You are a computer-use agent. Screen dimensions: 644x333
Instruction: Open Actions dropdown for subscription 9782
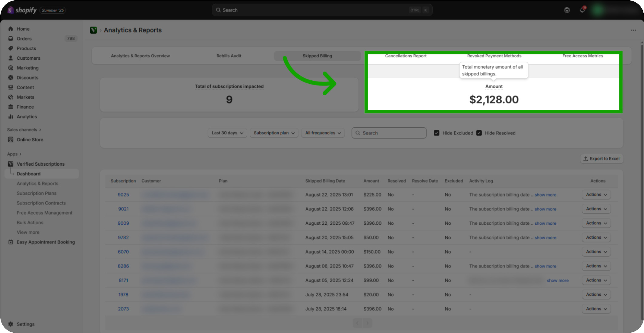coord(596,237)
